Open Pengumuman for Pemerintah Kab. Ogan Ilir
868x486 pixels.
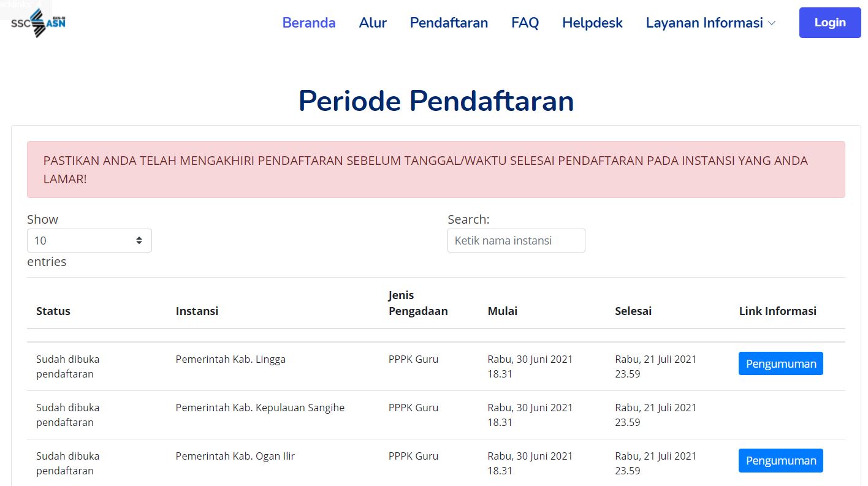pos(780,460)
